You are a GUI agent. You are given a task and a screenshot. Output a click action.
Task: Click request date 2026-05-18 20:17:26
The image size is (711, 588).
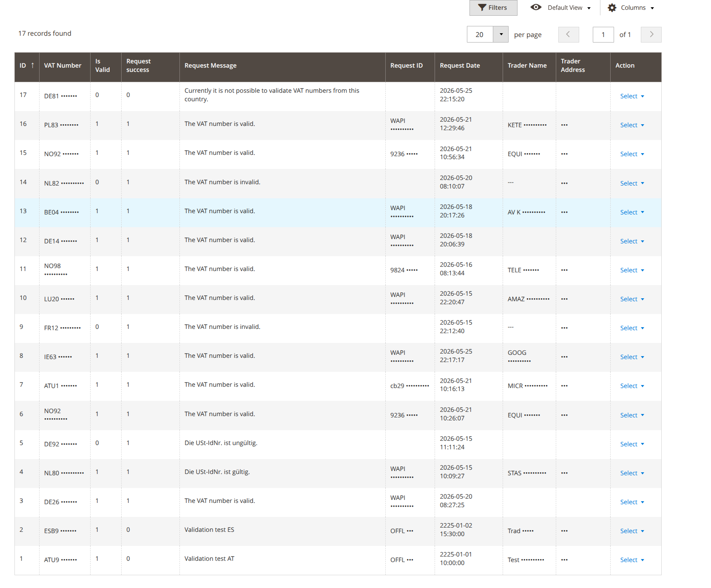456,211
